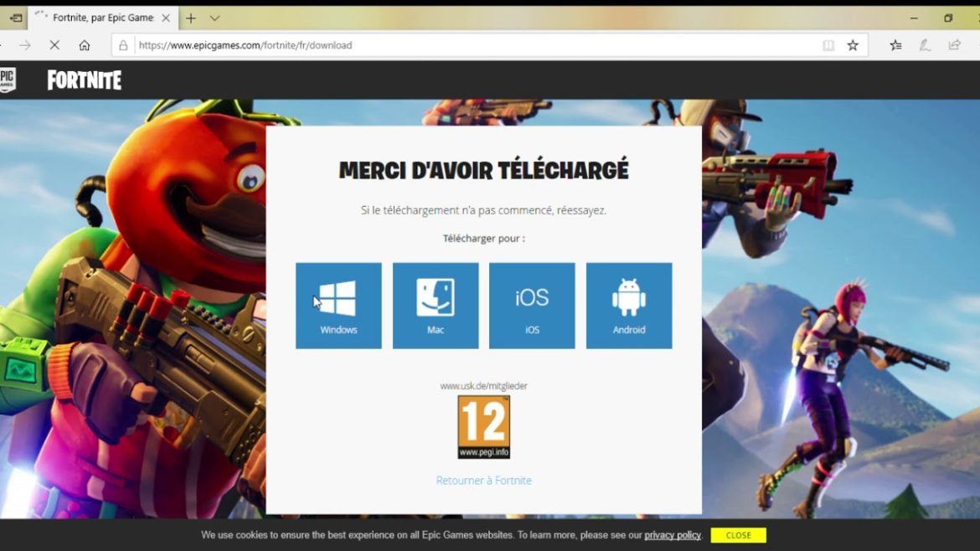Click the Epic Games shield logo
This screenshot has width=980, height=551.
8,80
